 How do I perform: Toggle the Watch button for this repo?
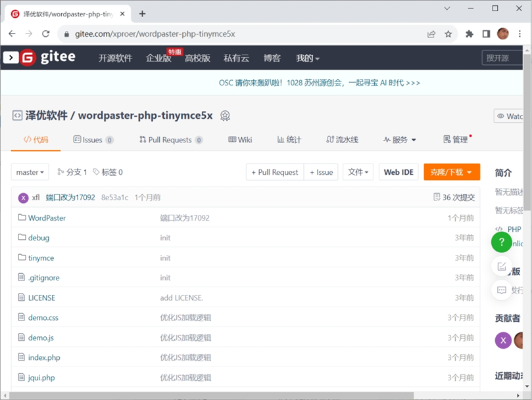(509, 116)
